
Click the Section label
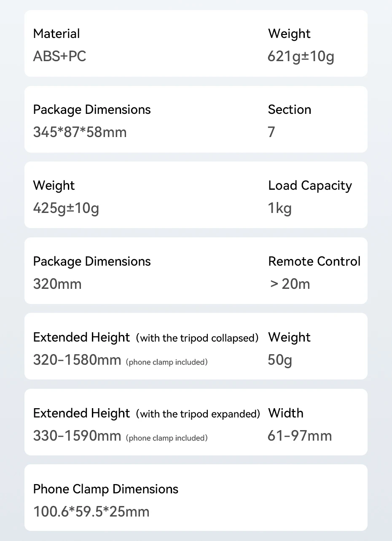(290, 110)
